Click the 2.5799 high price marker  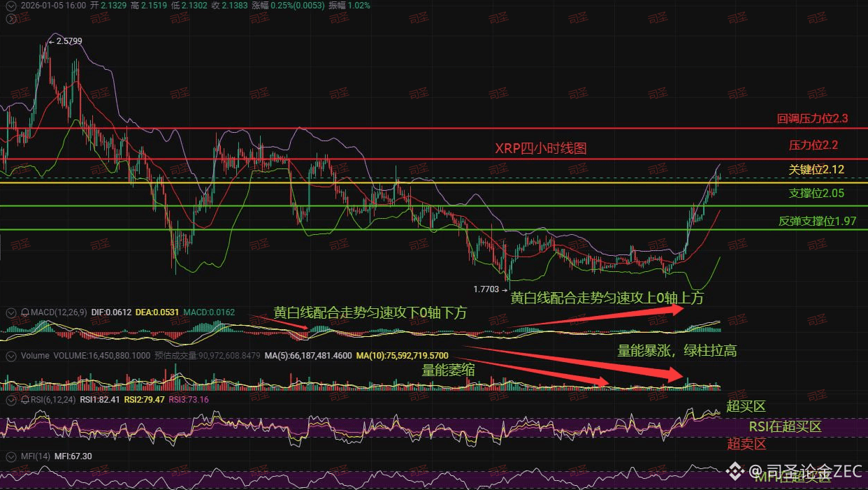[x=68, y=41]
